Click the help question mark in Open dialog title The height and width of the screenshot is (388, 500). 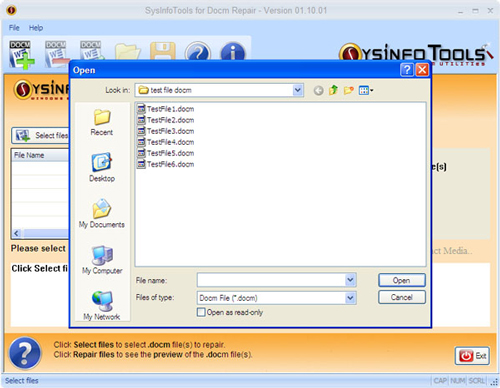point(407,70)
